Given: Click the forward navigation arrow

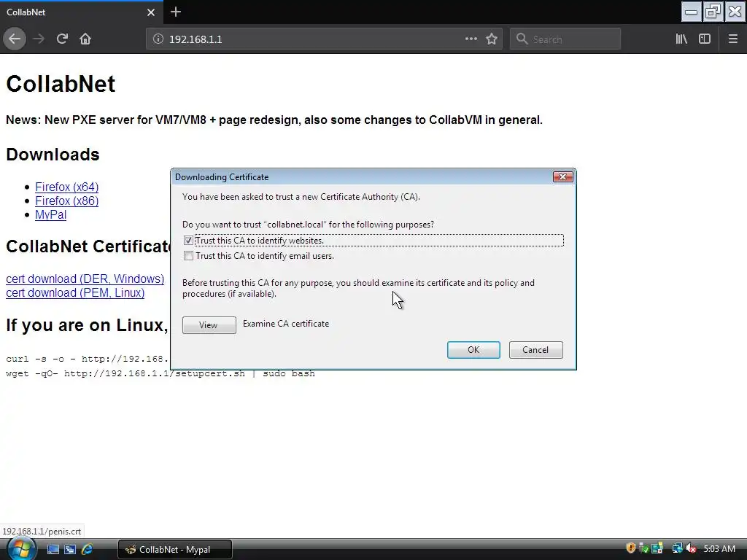Looking at the screenshot, I should pyautogui.click(x=39, y=39).
